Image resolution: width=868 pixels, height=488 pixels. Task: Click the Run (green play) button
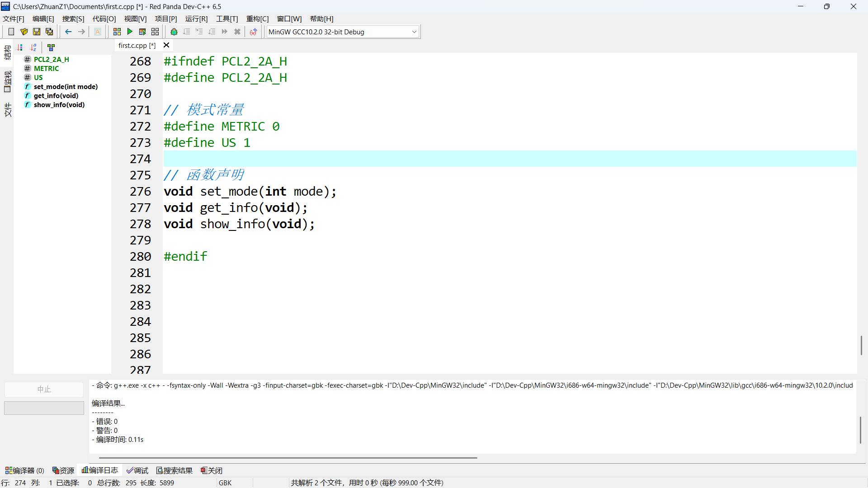[130, 32]
